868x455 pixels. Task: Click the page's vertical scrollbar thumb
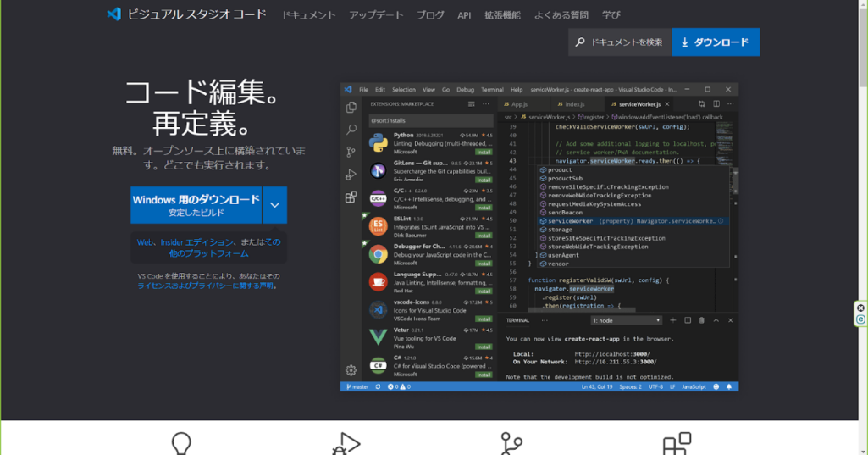point(863,47)
